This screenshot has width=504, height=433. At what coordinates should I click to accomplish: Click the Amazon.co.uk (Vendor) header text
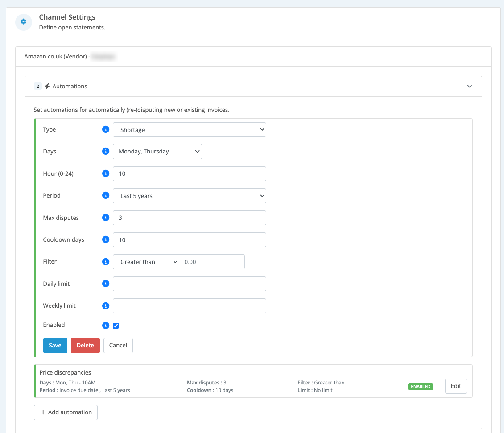tap(57, 56)
